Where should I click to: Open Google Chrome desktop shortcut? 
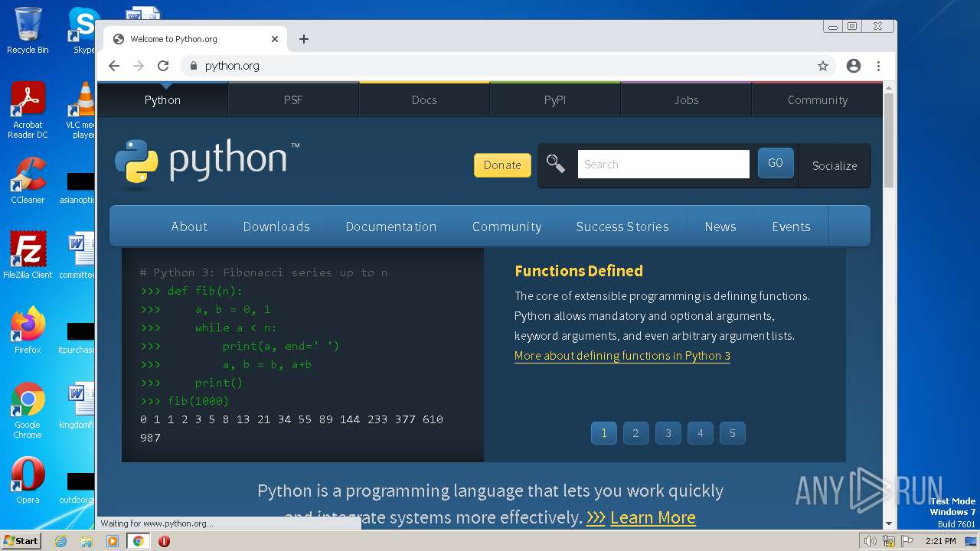tap(28, 410)
